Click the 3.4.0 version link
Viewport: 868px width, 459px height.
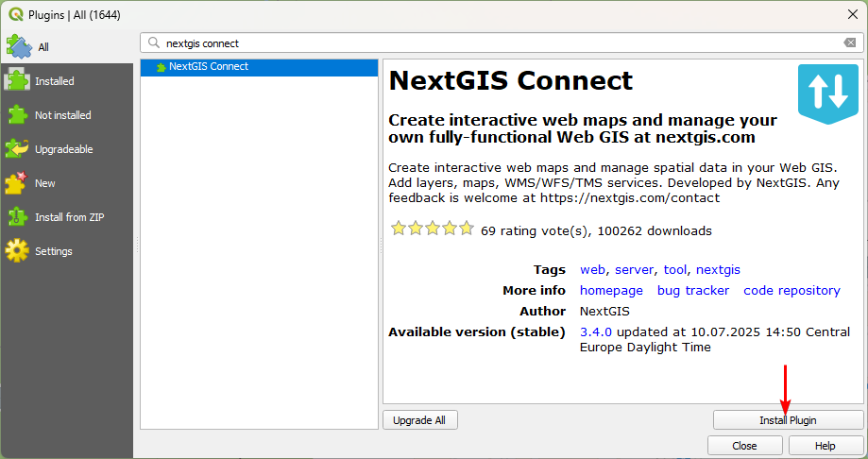point(596,332)
